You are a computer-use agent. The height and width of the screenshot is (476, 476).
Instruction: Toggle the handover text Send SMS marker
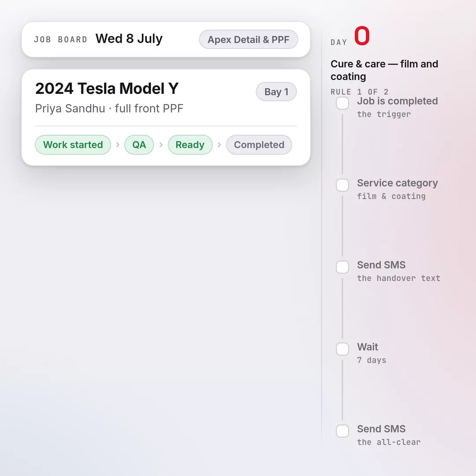pyautogui.click(x=342, y=267)
